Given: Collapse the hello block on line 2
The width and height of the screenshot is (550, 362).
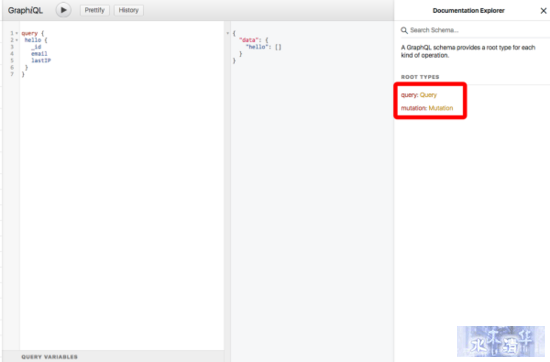Looking at the screenshot, I should coord(16,40).
